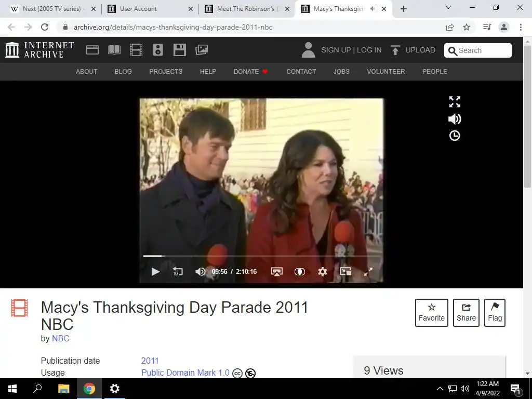Open the Windows Start menu
Screen dimensions: 532x399
pos(12,389)
